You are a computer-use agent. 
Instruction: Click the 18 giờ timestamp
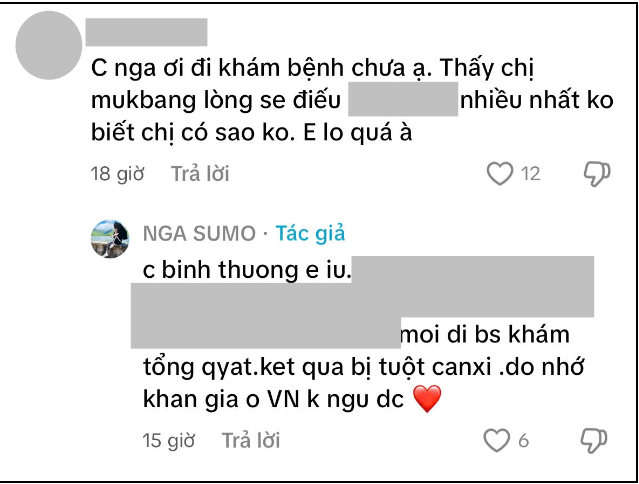(117, 174)
